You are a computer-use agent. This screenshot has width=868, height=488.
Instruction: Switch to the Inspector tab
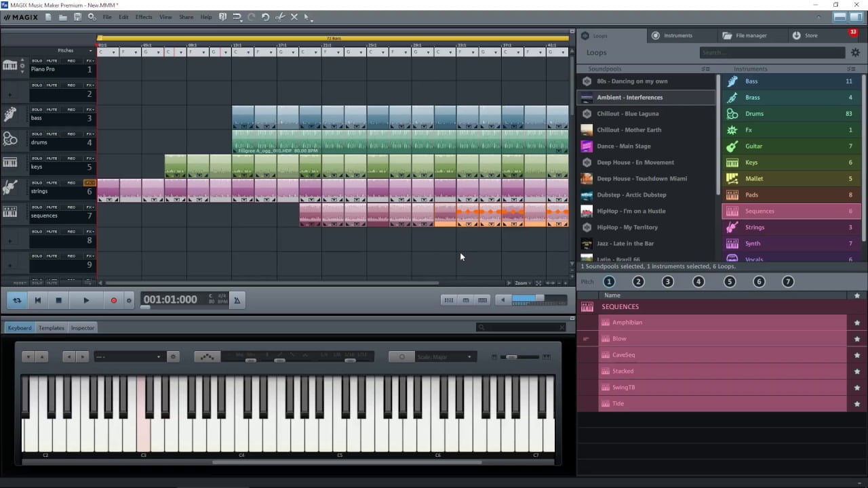(83, 328)
